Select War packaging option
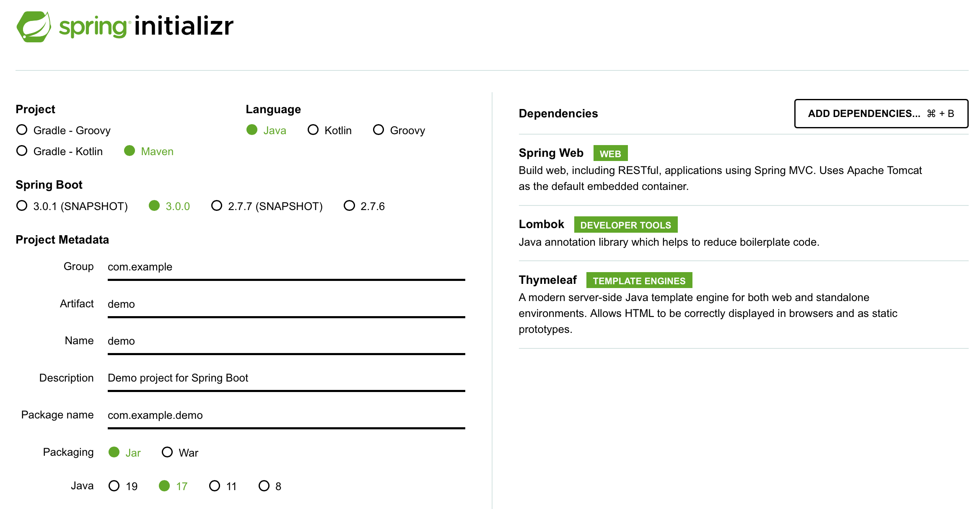This screenshot has height=509, width=980. (x=167, y=452)
